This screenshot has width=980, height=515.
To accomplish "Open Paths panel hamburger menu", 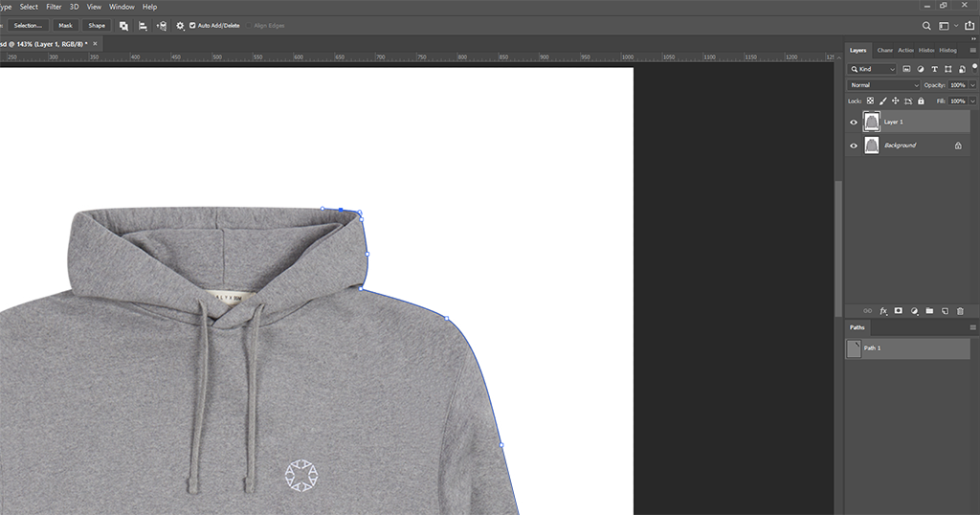I will click(x=972, y=327).
